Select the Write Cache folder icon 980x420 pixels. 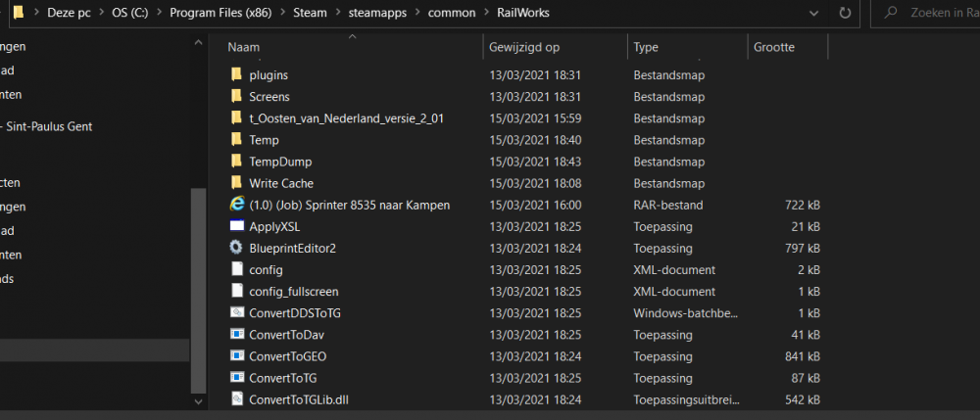tap(236, 183)
